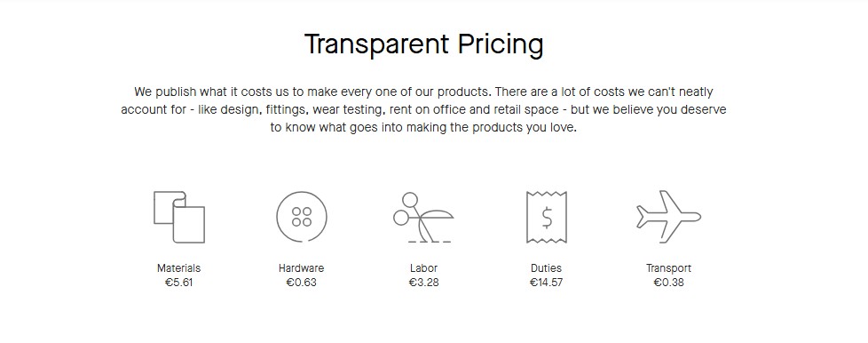Click the €3.28 labor cost
This screenshot has width=868, height=343.
[x=423, y=283]
